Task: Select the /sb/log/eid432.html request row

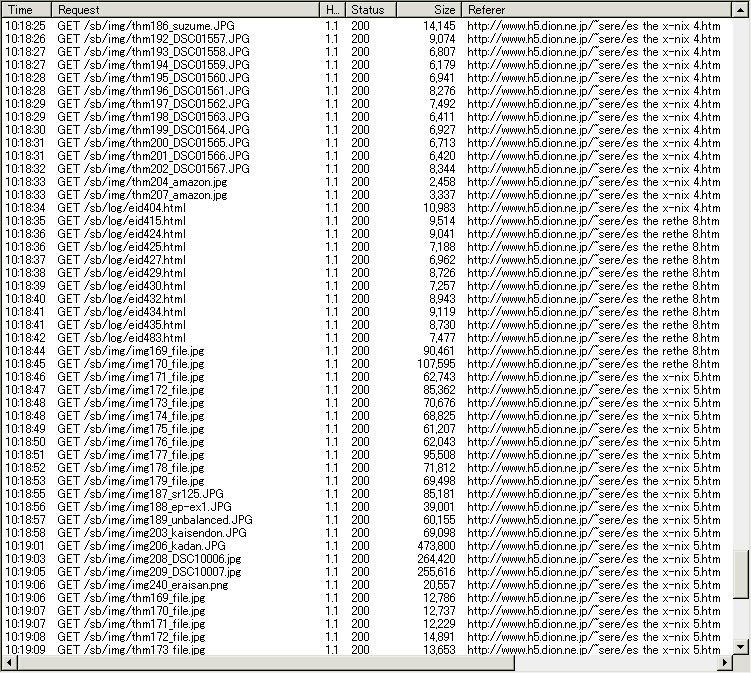Action: click(x=366, y=299)
